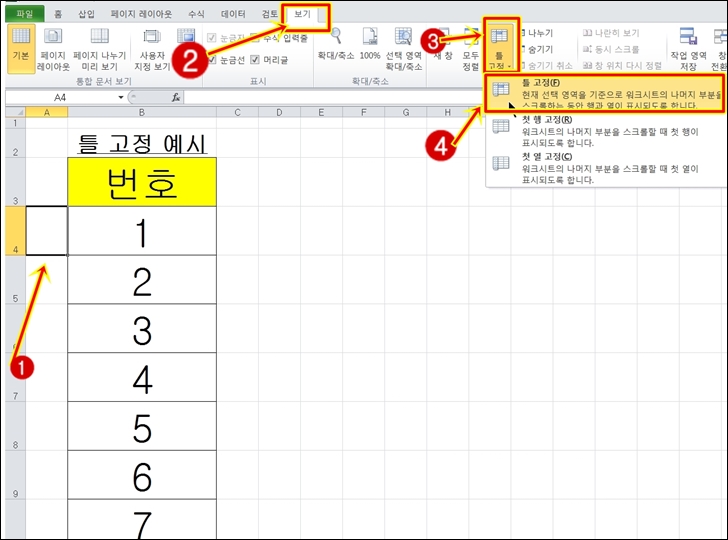The image size is (728, 540).
Task: Open the Page Layout (페이지 레이아웃) tab
Action: tap(141, 14)
